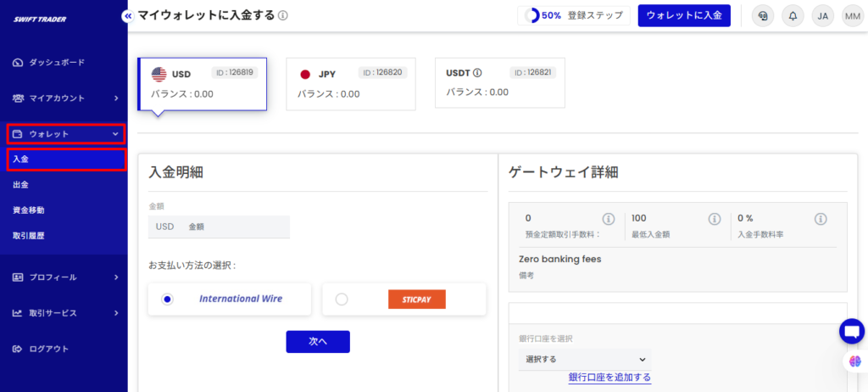Click the 登録ステップ label

(595, 15)
